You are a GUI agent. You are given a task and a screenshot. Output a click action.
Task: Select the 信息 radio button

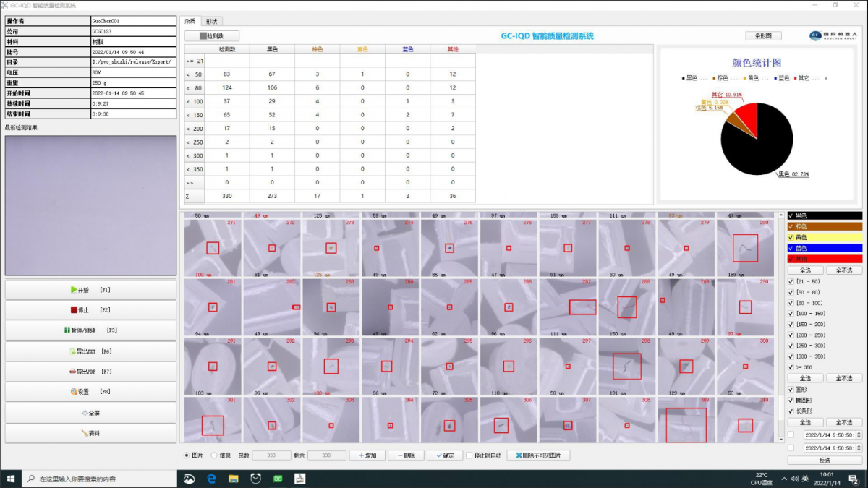pos(214,455)
